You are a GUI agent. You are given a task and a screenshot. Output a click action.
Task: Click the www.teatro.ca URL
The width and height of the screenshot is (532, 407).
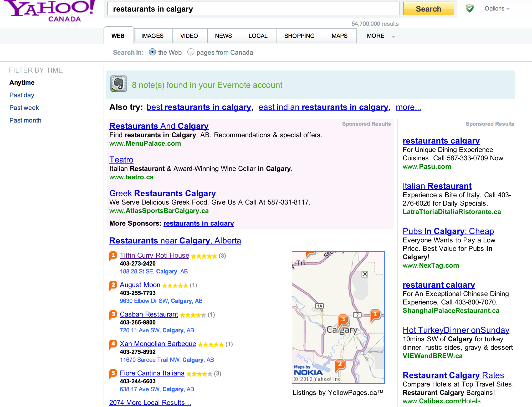click(131, 177)
